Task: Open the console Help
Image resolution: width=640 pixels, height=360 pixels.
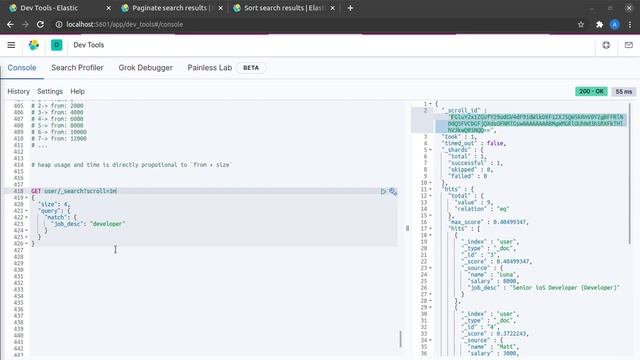Action: pyautogui.click(x=78, y=91)
